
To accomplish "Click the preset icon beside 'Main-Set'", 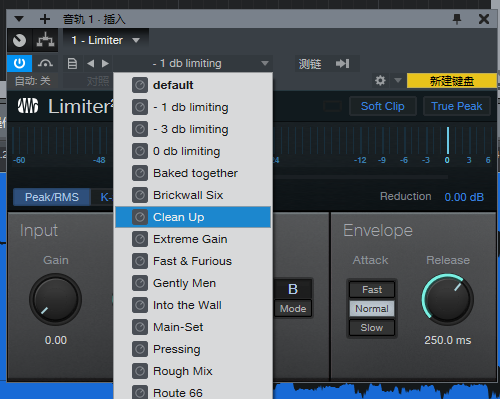I will coord(140,327).
